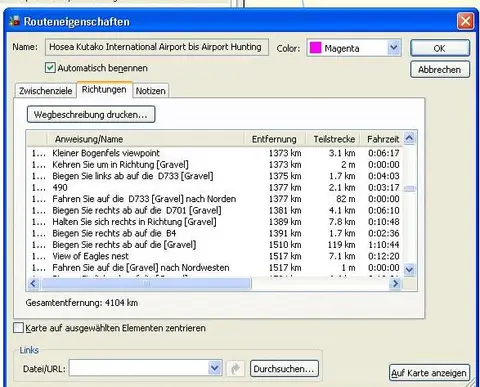Screen dimensions: 480x387
Task: Select row Halten Sie sich rechts in Richtung [Gravel]
Action: [215, 222]
